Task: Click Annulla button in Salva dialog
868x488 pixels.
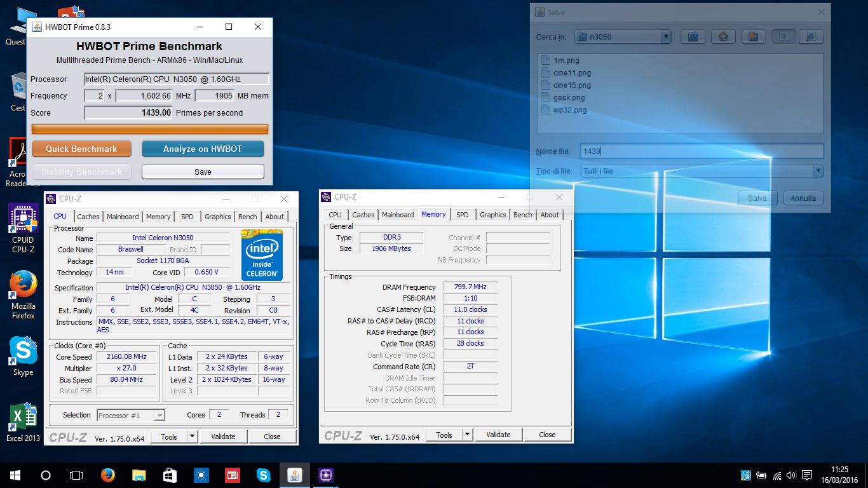Action: 803,198
